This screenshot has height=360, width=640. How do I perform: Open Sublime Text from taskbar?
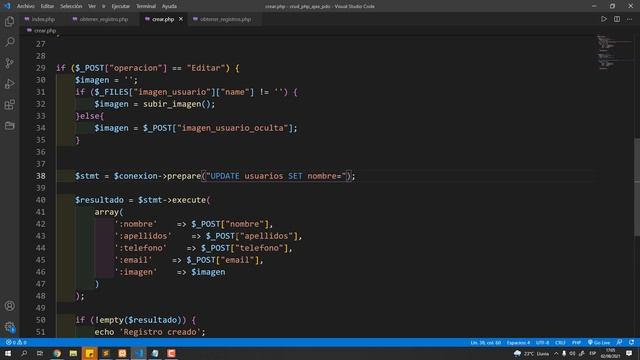(106, 353)
